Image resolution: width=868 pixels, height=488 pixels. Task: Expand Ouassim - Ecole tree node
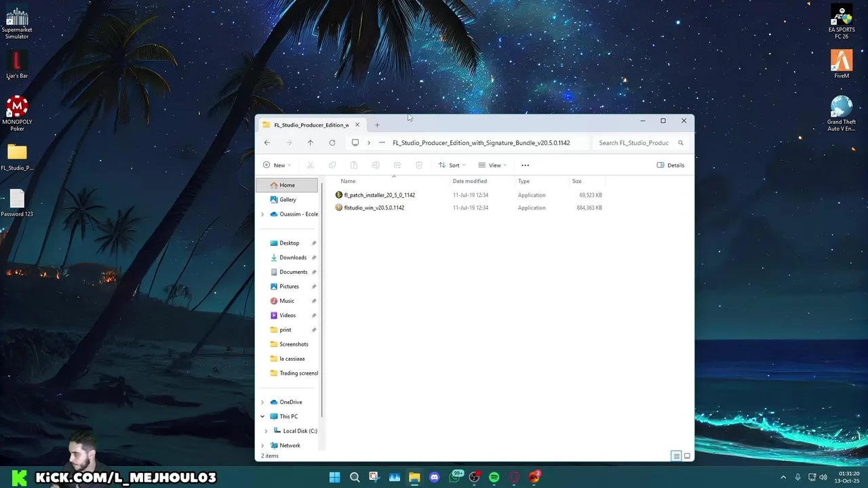pos(262,214)
